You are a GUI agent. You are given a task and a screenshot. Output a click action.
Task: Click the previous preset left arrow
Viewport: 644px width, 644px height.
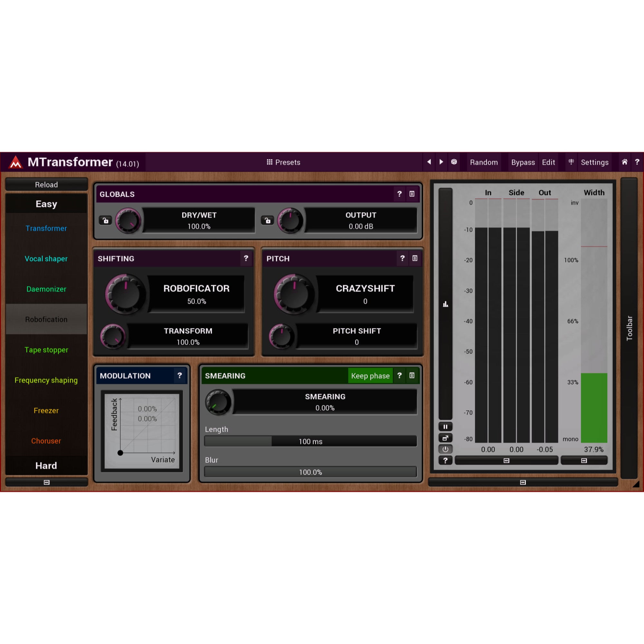[x=429, y=162]
